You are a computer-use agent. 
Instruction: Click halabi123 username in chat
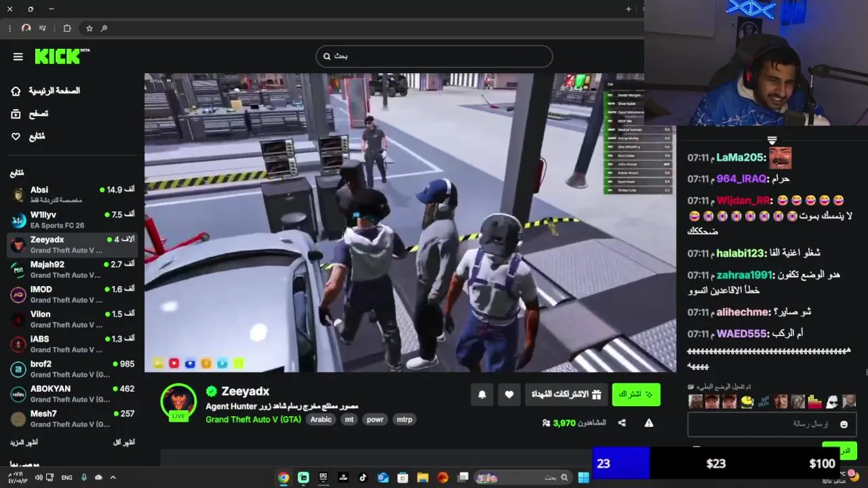click(741, 253)
